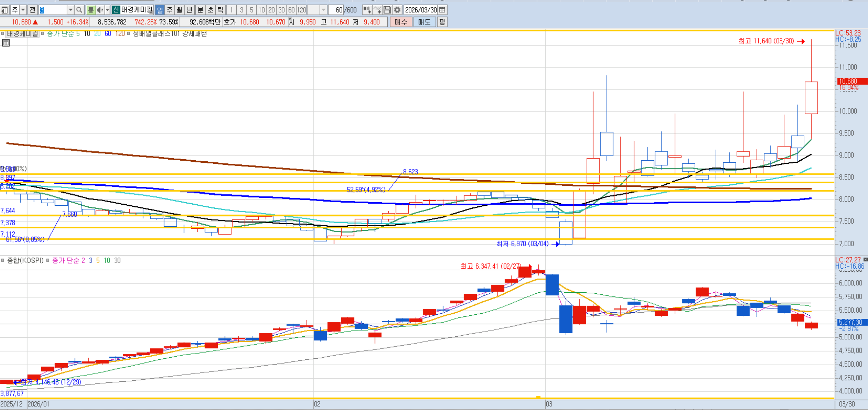The height and width of the screenshot is (410, 868).
Task: Open the custom interval dropdown
Action: coord(323,10)
